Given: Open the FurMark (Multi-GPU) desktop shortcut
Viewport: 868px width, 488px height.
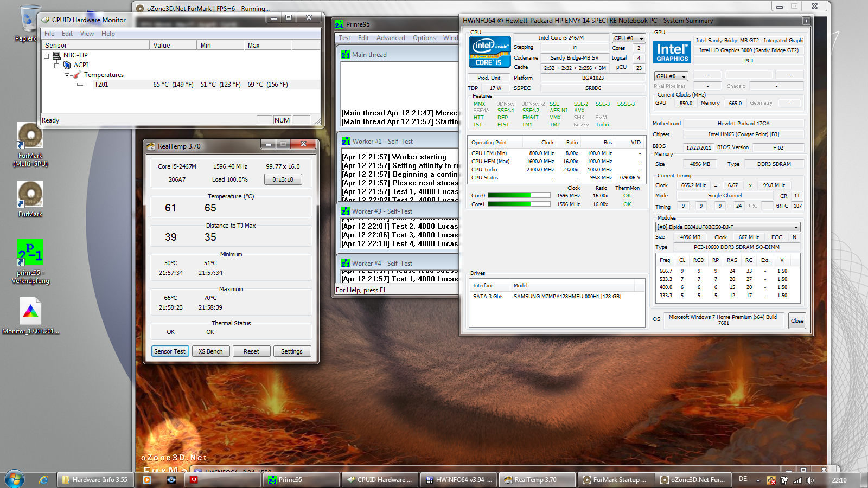Looking at the screenshot, I should point(30,136).
